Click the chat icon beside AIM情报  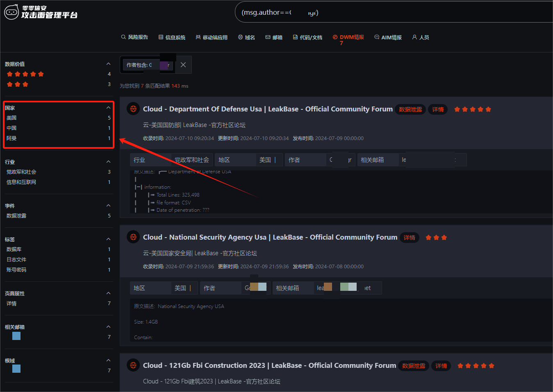pos(377,37)
